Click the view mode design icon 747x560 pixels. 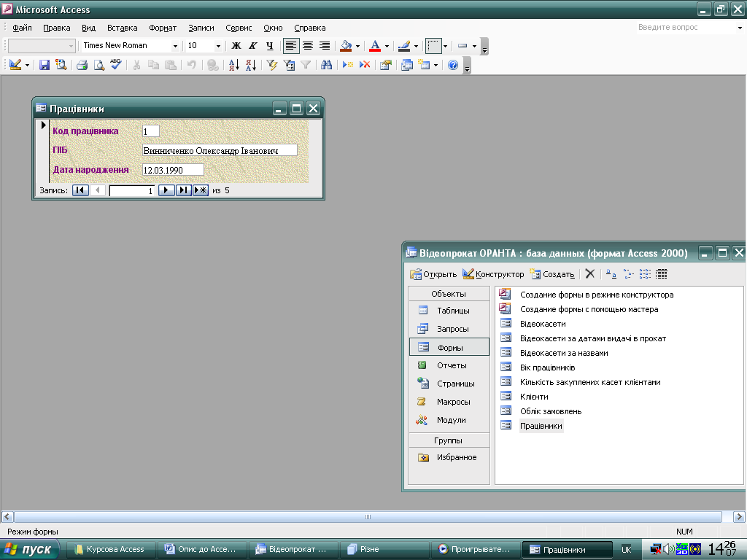(x=15, y=65)
